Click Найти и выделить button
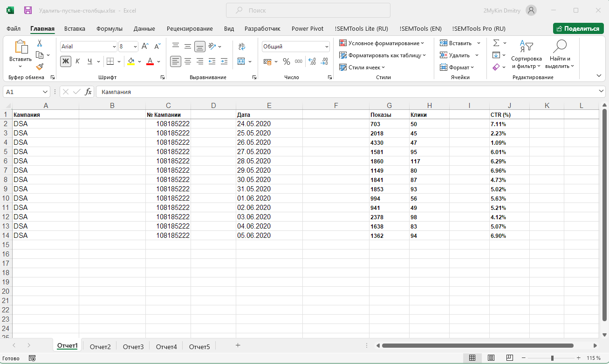Screen dimensions: 609x364 point(560,54)
